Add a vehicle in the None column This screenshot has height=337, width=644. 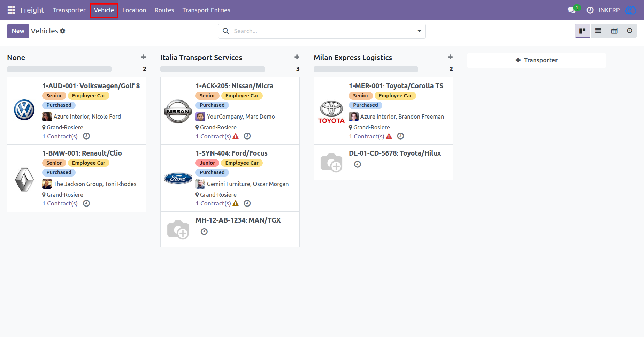pos(144,57)
